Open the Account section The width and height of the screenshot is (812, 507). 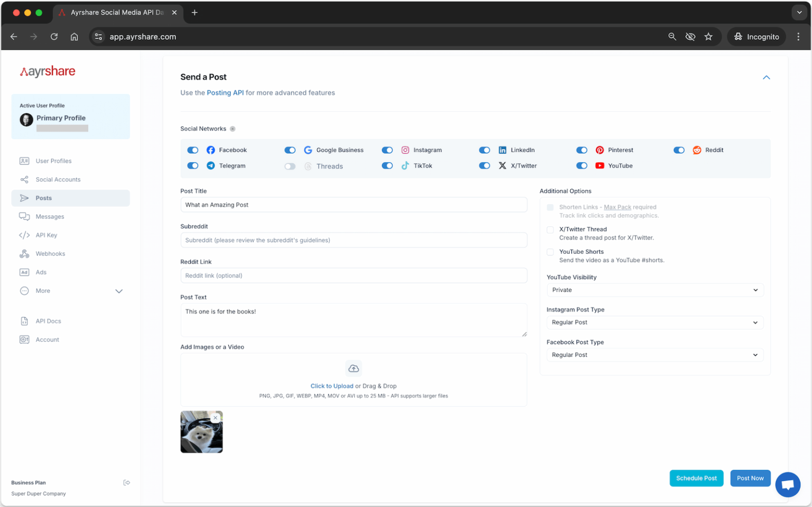47,339
